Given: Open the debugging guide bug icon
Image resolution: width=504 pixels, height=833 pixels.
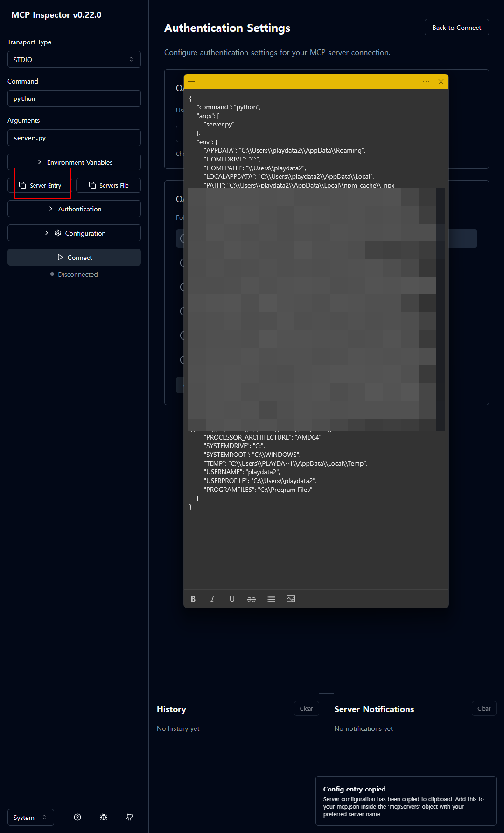Looking at the screenshot, I should pos(104,817).
